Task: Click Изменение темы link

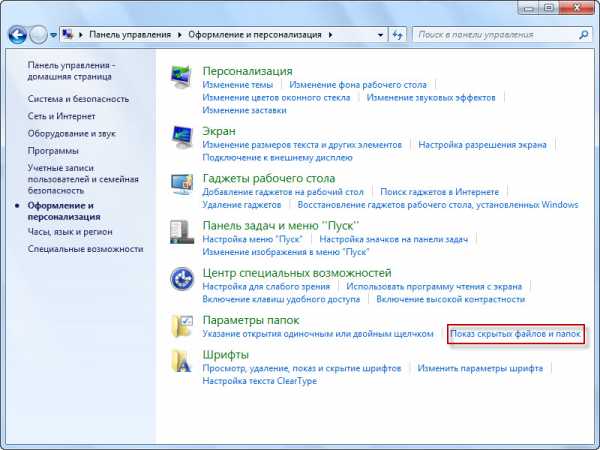Action: (238, 85)
